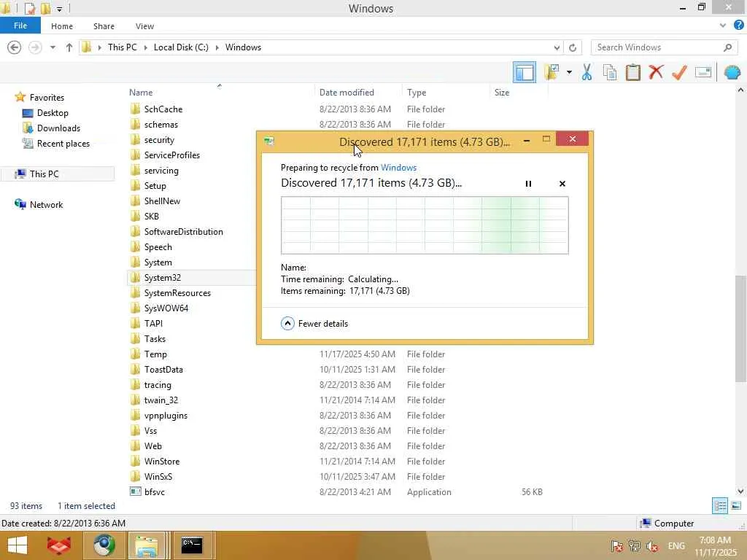Screen dimensions: 747x560
Task: Select the WinSxS folder
Action: [x=158, y=477]
